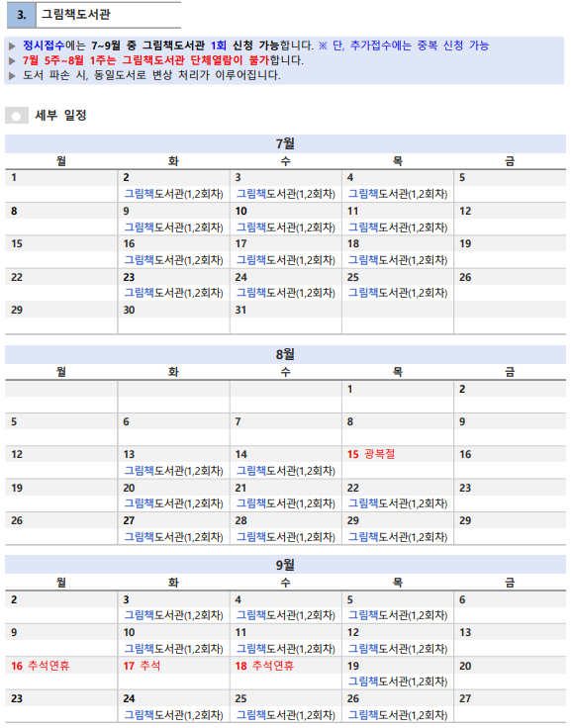Select the red 17 추석 holiday cell
The width and height of the screenshot is (572, 728).
pyautogui.click(x=142, y=666)
